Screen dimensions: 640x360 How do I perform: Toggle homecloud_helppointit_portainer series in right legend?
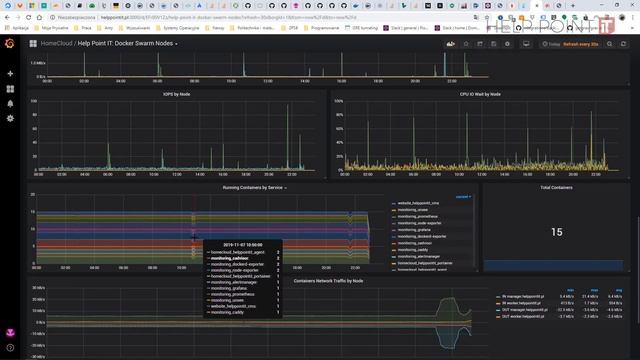(424, 263)
